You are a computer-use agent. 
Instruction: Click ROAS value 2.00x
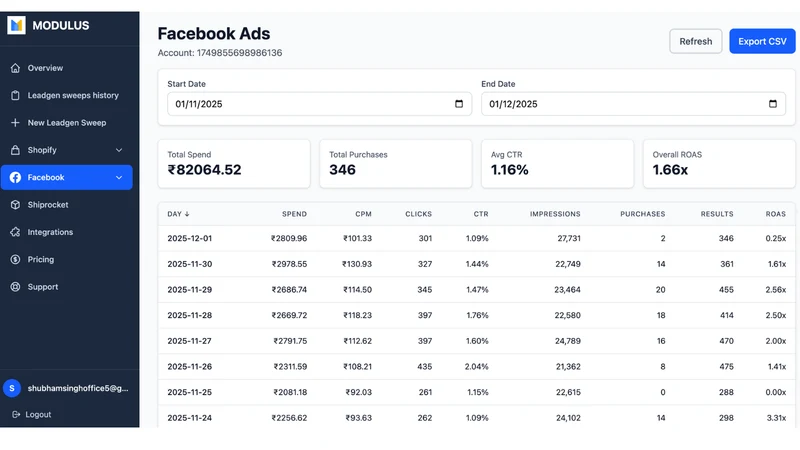pos(776,341)
